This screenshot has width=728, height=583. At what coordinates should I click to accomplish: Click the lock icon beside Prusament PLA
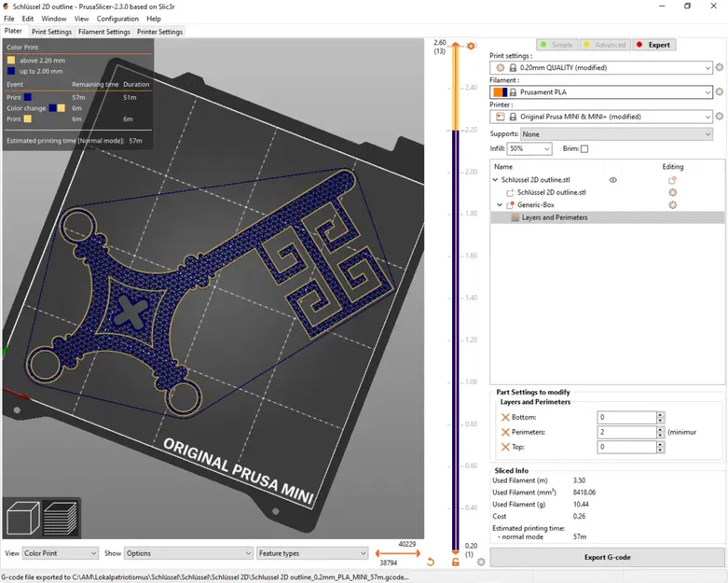513,92
